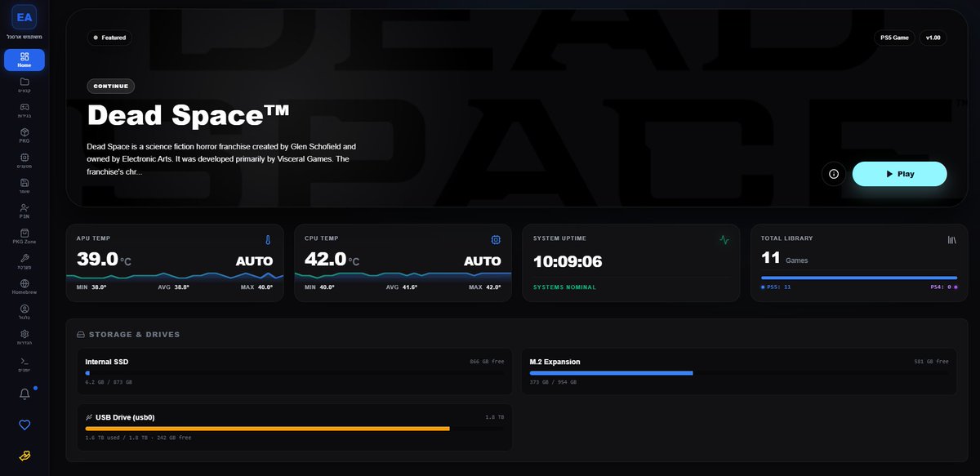Open the settings gear sidebar icon

tap(24, 334)
